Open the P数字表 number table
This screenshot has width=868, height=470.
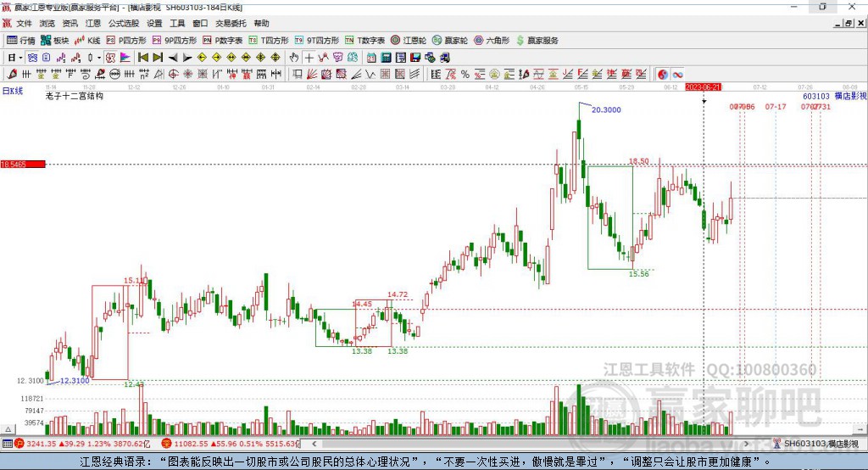(x=223, y=41)
